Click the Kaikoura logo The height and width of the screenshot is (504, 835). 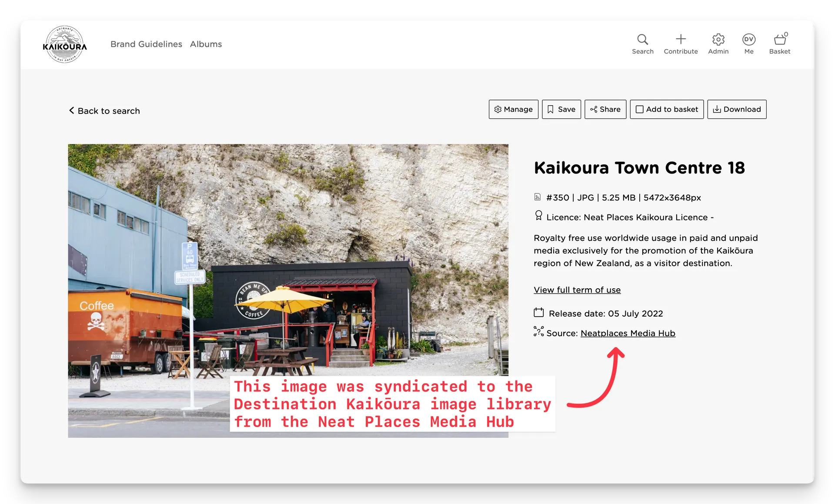click(x=65, y=44)
